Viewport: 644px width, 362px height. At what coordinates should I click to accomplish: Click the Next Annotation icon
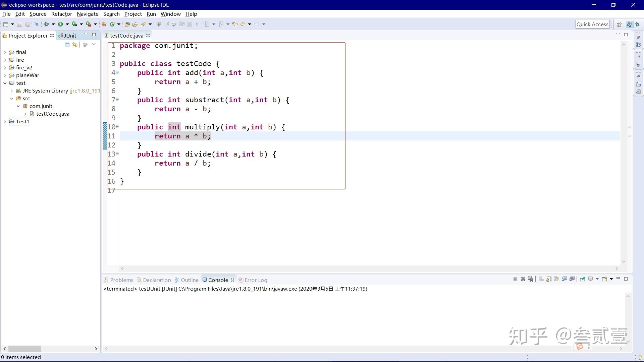[x=207, y=24]
